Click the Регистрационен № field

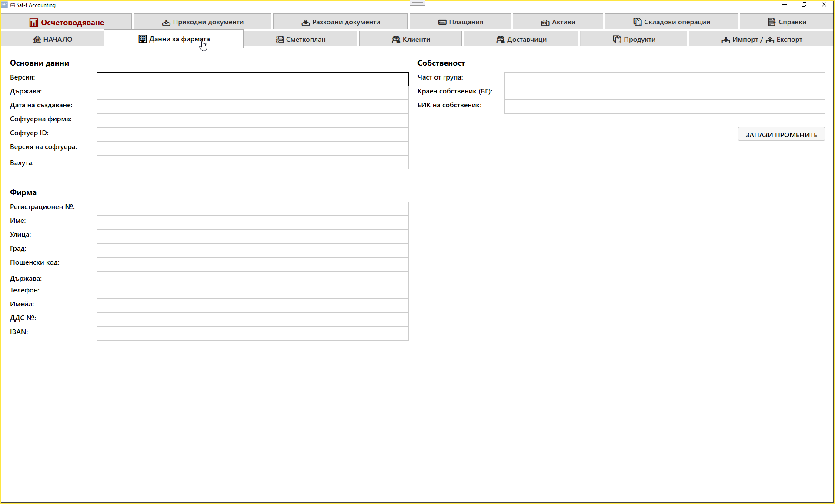253,209
